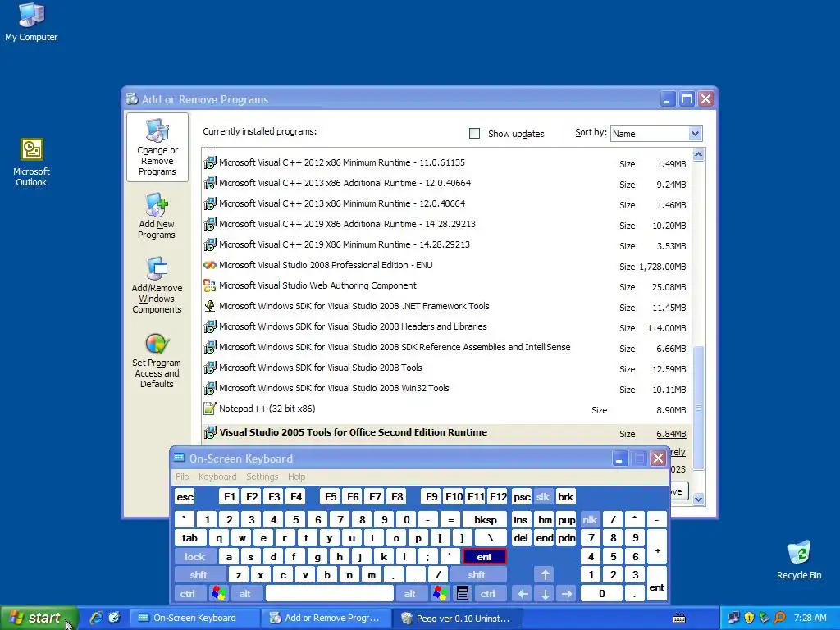
Task: Click Notepad++ (32-bit x86) program icon
Action: [210, 409]
